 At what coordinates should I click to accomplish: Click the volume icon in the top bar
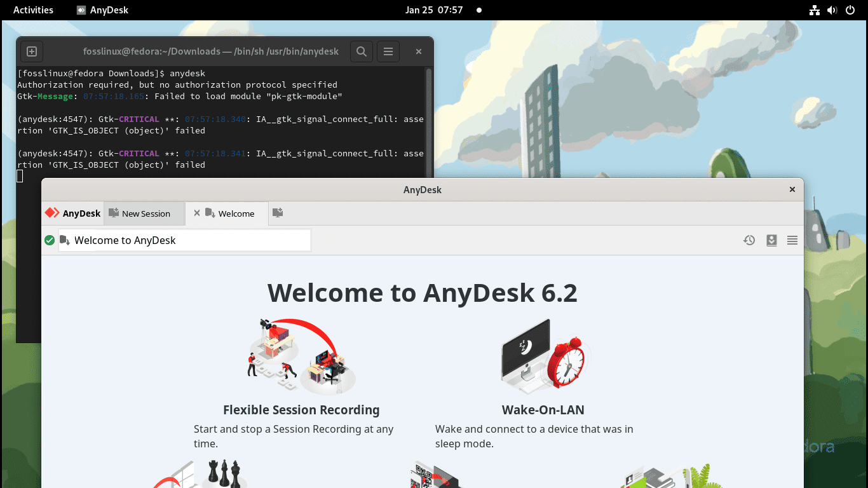pyautogui.click(x=832, y=10)
